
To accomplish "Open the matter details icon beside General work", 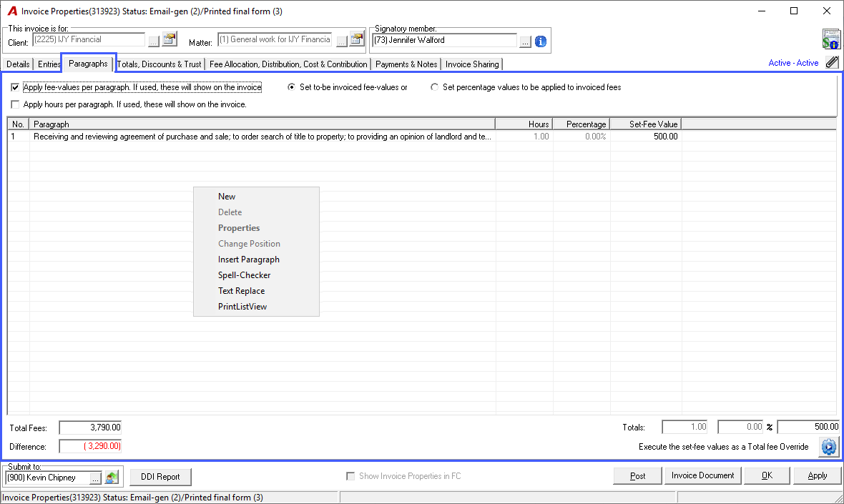I will [357, 39].
